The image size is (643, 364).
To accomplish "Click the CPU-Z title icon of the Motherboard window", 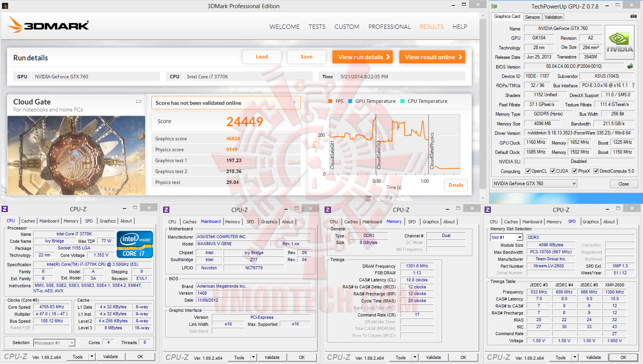I will point(166,210).
